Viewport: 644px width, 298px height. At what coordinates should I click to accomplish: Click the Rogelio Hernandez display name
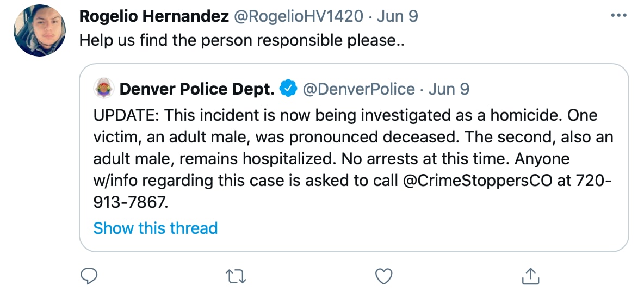[x=153, y=16]
